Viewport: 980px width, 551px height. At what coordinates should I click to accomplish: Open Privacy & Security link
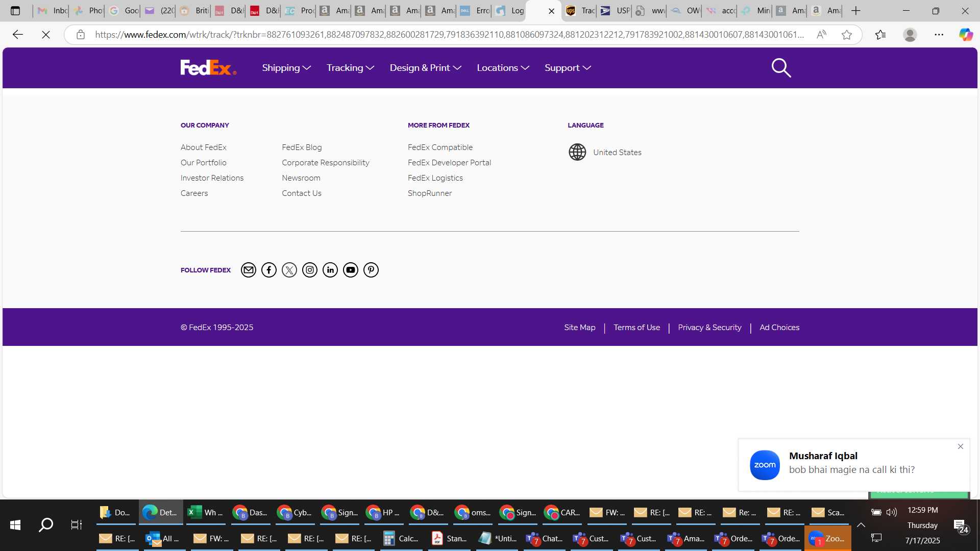(x=709, y=328)
